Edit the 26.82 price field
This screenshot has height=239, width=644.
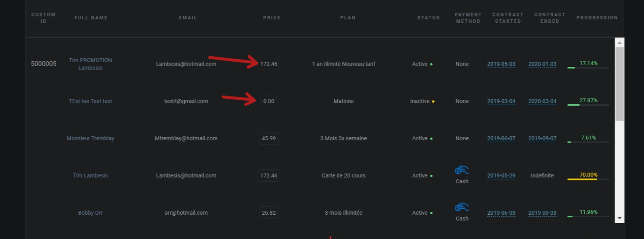(269, 213)
